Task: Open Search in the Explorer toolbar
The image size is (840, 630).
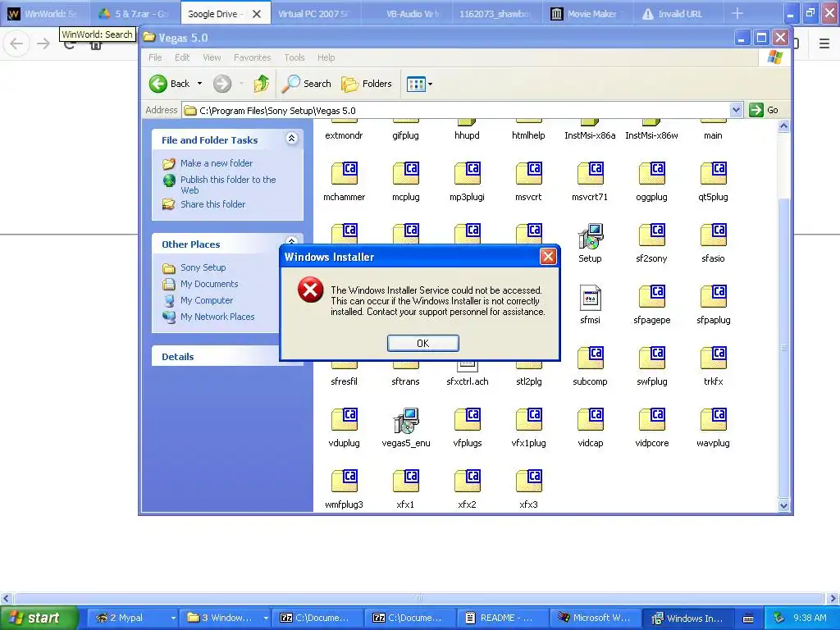Action: click(307, 84)
